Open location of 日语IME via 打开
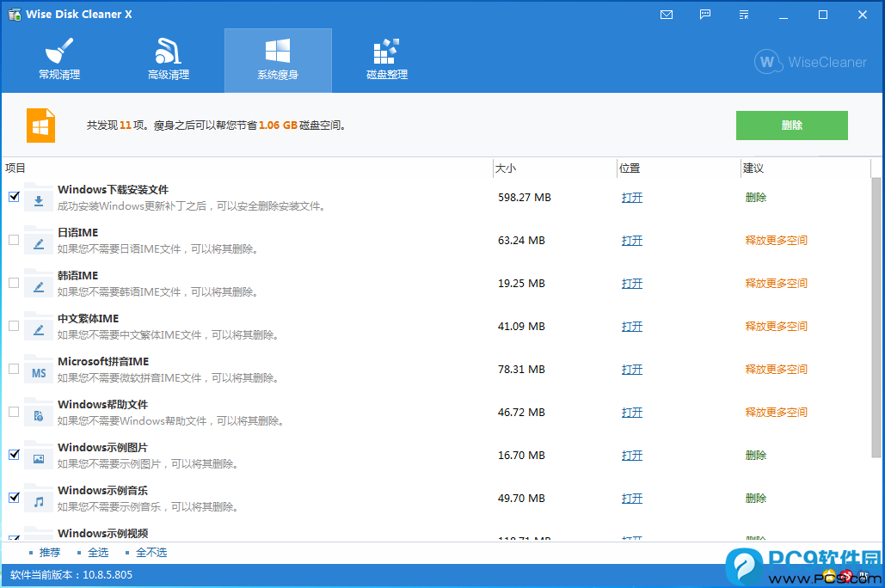The height and width of the screenshot is (588, 885). pyautogui.click(x=631, y=241)
